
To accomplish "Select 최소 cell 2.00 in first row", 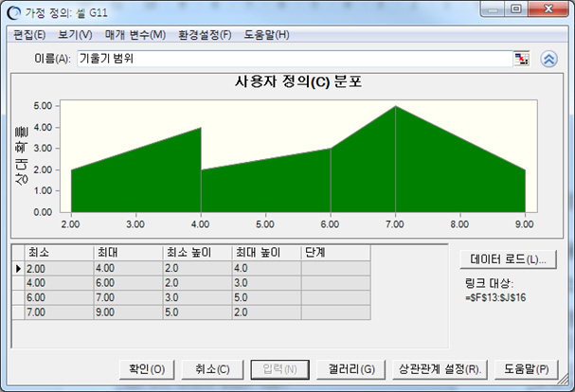I will click(59, 268).
